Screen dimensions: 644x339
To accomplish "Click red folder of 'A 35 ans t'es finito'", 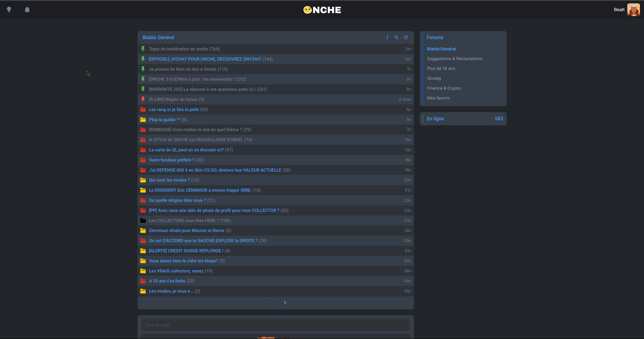I will 143,281.
